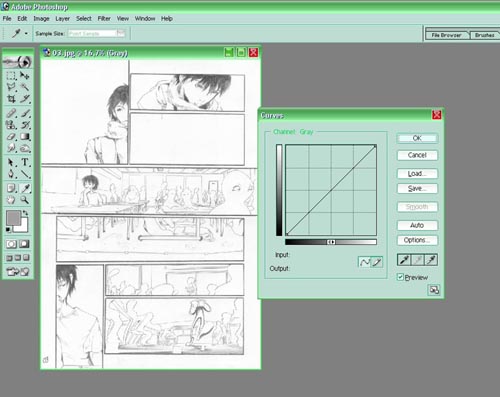Select the Magic Wand tool
The image size is (500, 397).
pos(25,87)
